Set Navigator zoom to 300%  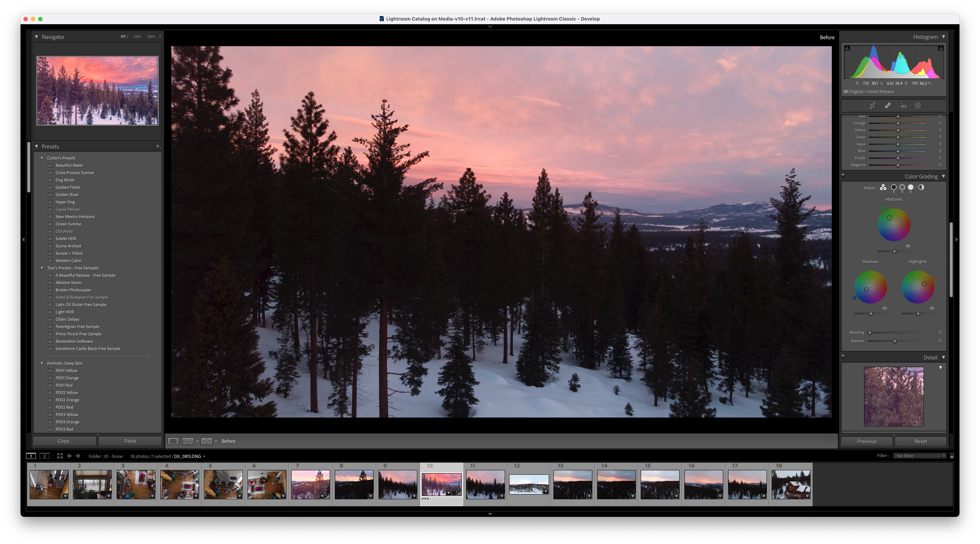(151, 37)
